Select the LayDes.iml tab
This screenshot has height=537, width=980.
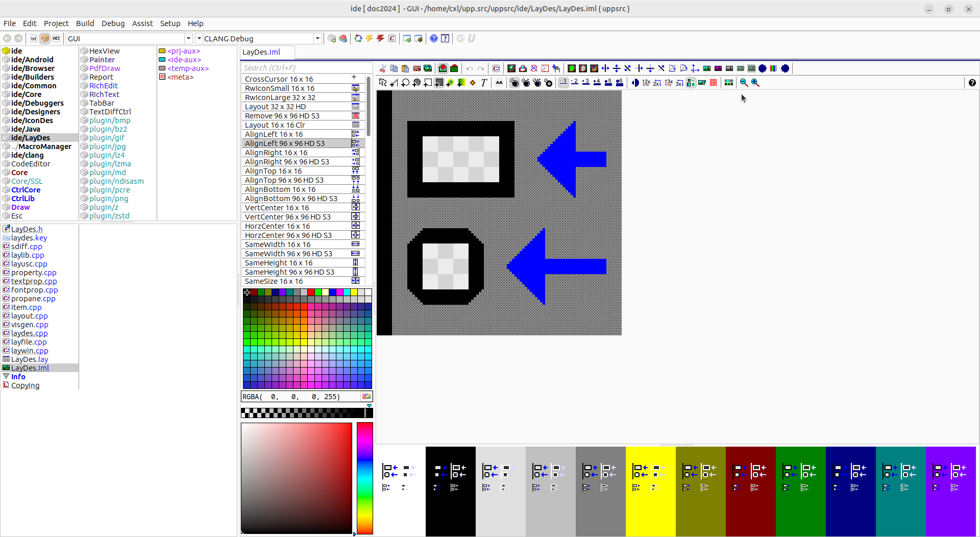point(261,52)
